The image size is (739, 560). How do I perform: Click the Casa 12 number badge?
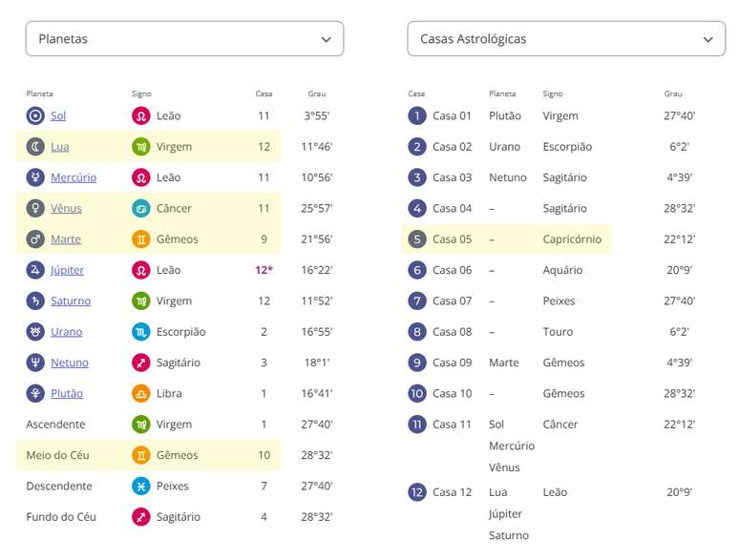pyautogui.click(x=416, y=492)
